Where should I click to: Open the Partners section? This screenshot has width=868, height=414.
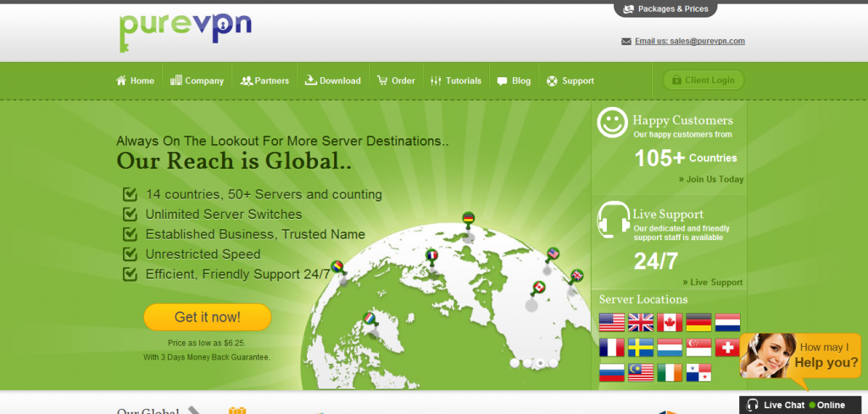[x=264, y=81]
